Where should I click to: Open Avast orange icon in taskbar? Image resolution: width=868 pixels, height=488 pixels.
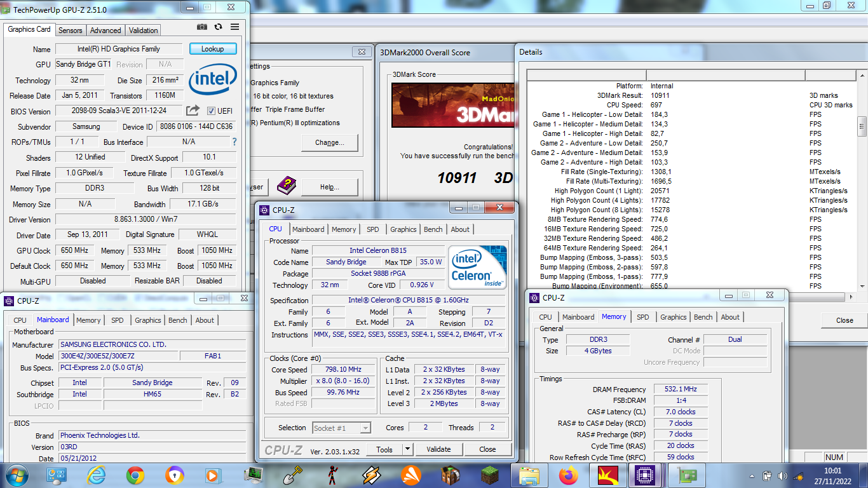click(x=410, y=475)
